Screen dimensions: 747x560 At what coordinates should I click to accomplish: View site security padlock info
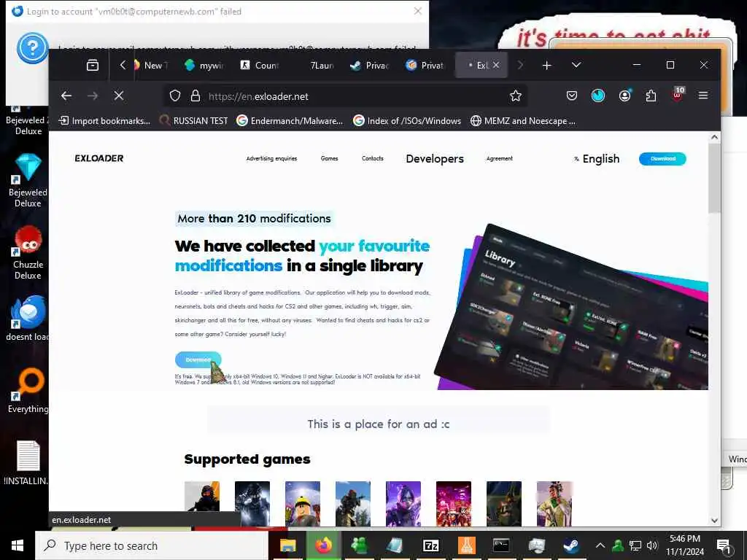click(196, 96)
